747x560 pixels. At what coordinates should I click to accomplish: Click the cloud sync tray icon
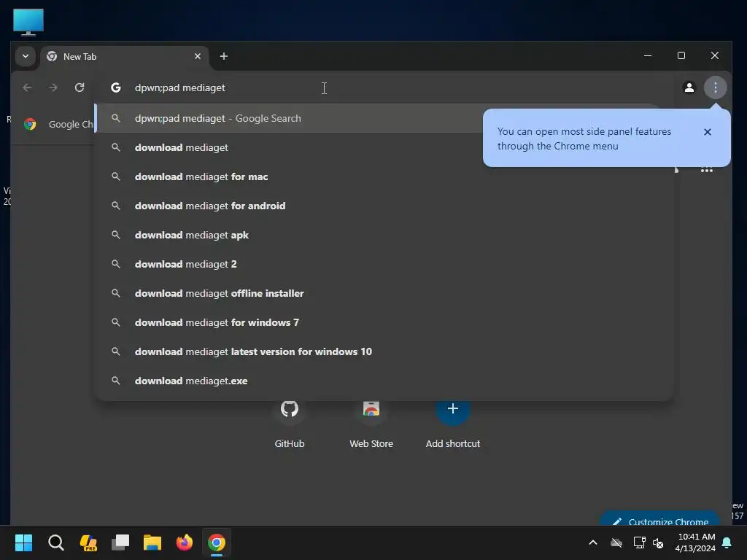[616, 542]
